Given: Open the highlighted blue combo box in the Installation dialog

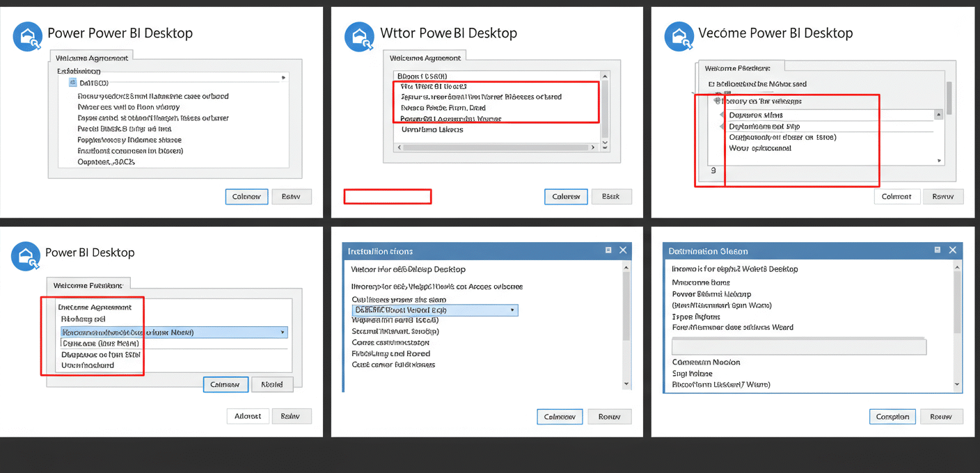Looking at the screenshot, I should (x=512, y=310).
